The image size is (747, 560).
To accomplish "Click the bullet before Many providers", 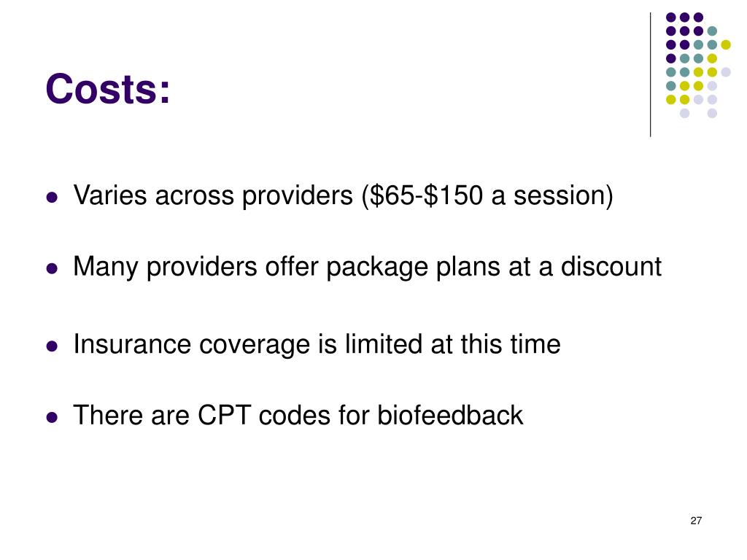I will click(x=53, y=268).
